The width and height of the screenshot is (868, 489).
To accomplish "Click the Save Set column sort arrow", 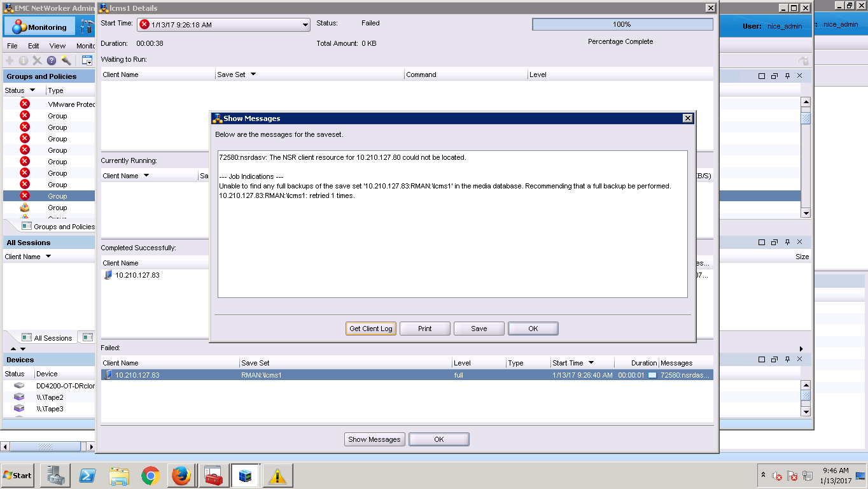I will [253, 74].
